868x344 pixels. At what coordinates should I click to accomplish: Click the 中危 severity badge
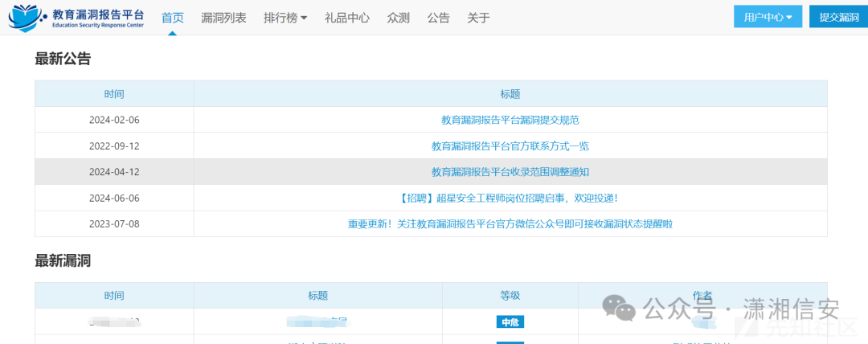click(510, 321)
